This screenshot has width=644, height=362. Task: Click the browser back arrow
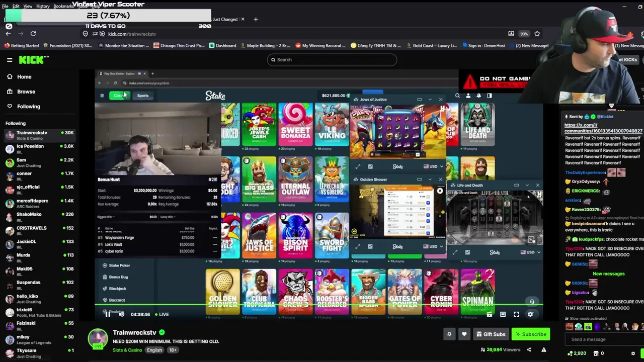9,34
